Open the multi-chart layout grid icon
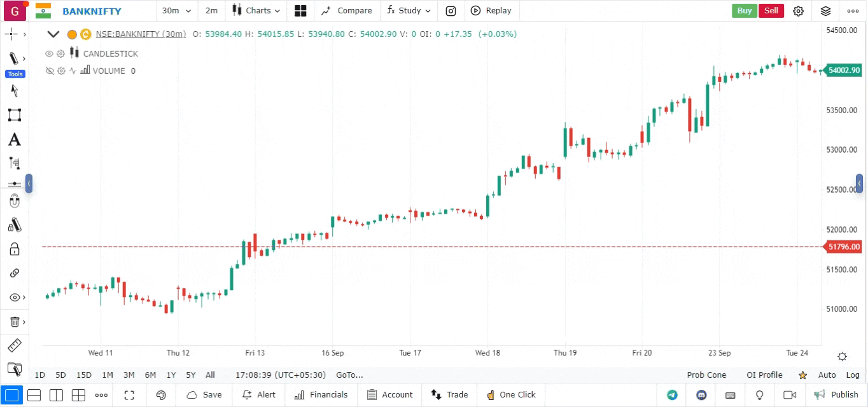Screen dimensions: 868x407 [x=300, y=11]
